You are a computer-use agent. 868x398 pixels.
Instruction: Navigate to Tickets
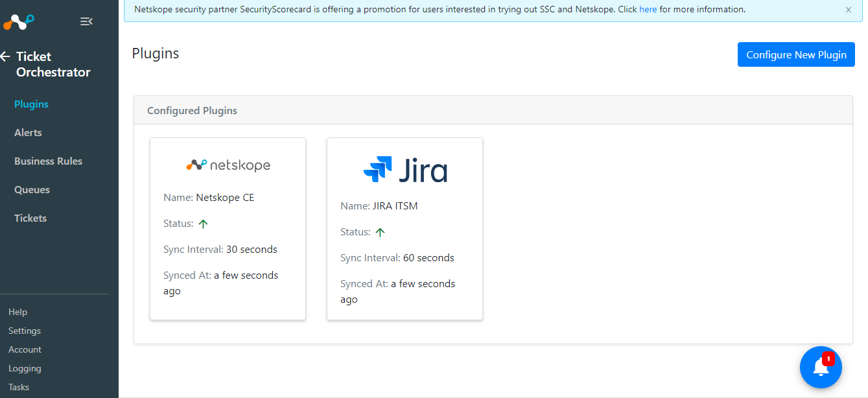pyautogui.click(x=30, y=218)
